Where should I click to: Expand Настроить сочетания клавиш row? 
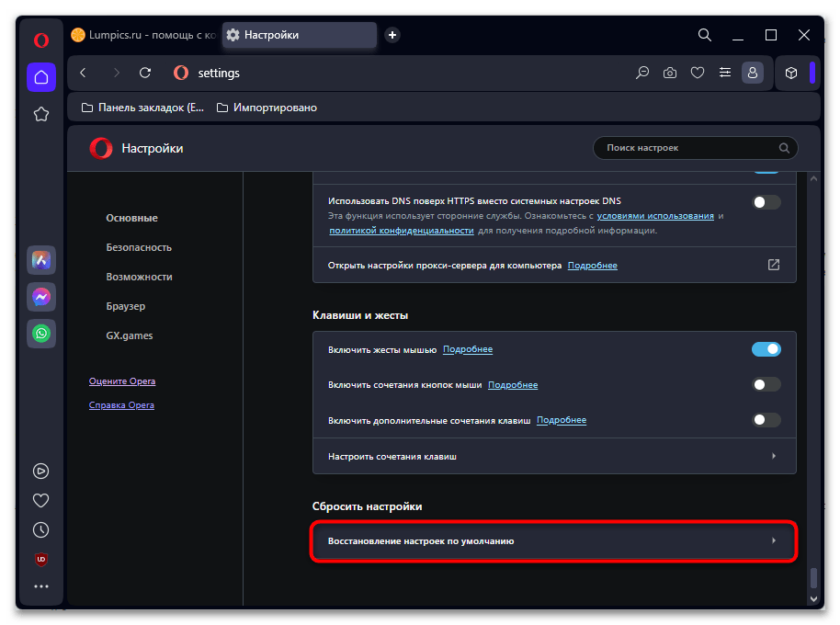(x=554, y=456)
